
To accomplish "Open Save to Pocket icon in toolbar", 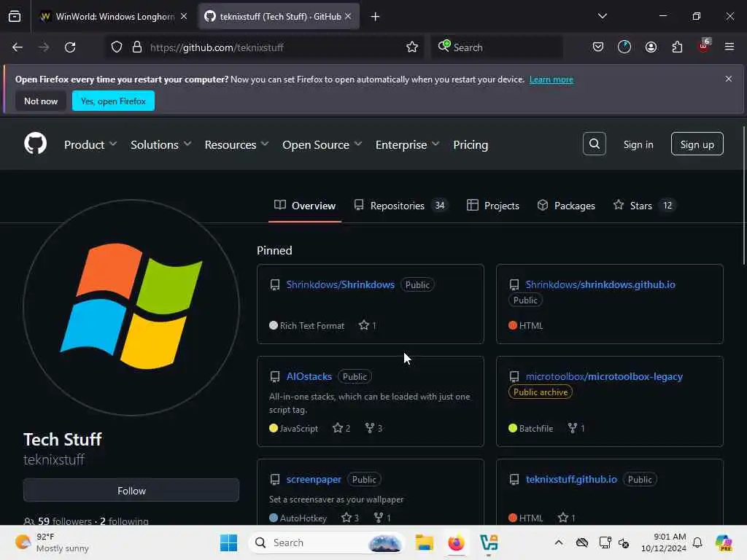I will pyautogui.click(x=598, y=47).
